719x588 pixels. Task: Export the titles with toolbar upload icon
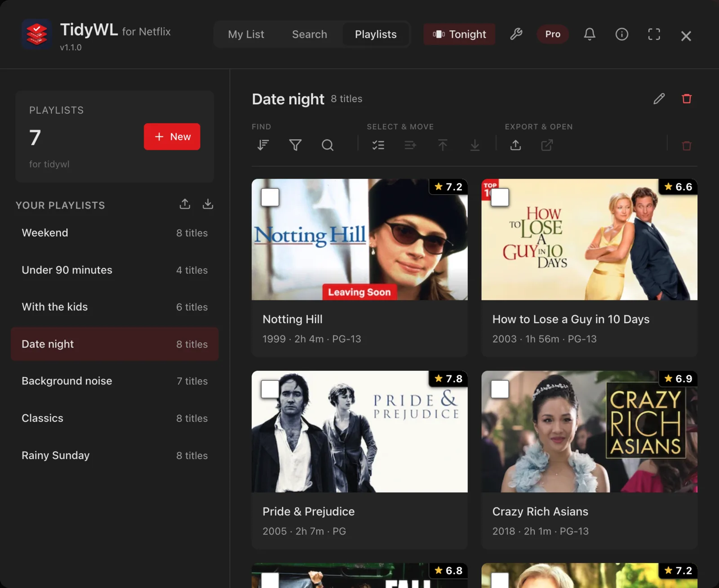pos(516,145)
